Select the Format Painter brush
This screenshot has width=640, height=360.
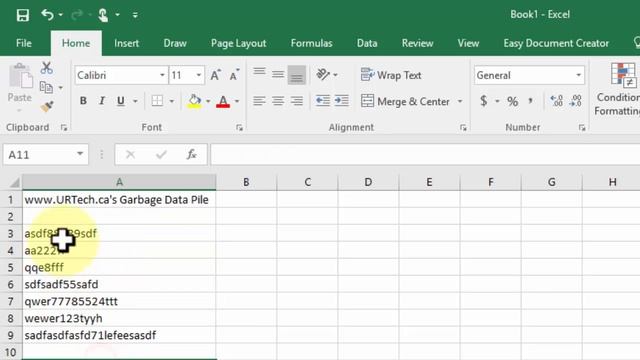47,106
